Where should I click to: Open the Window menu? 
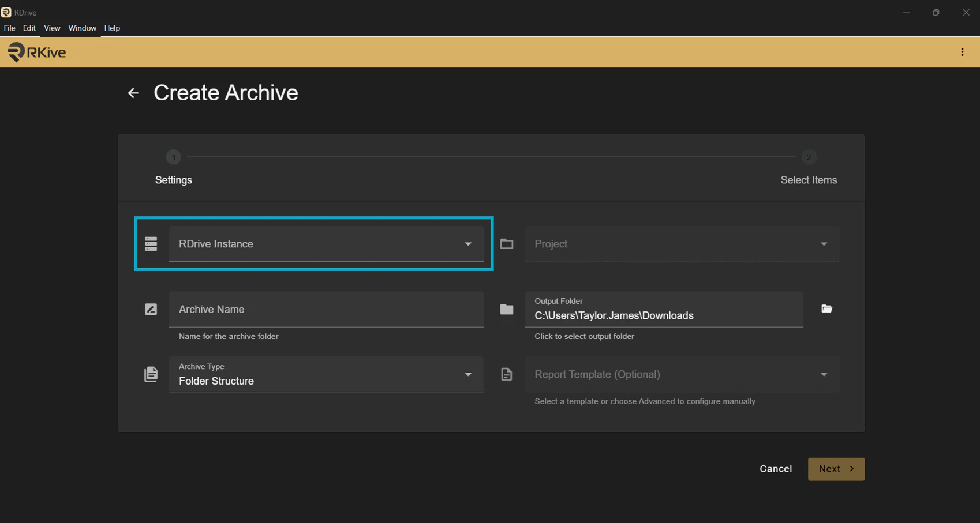coord(82,28)
